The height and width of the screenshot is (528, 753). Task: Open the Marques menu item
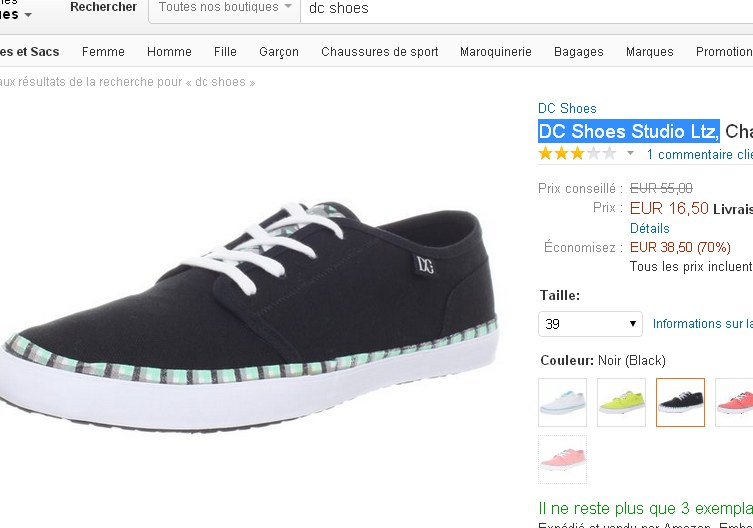(x=649, y=51)
